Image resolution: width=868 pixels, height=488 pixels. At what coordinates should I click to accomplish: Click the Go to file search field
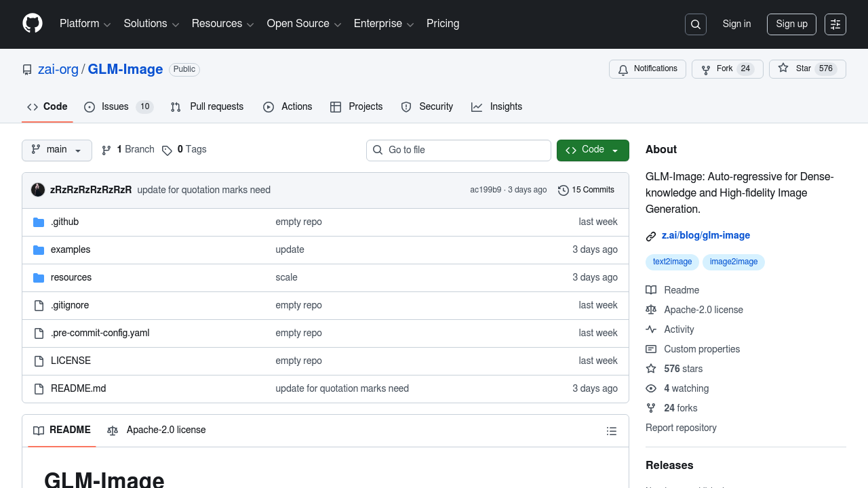coord(458,150)
